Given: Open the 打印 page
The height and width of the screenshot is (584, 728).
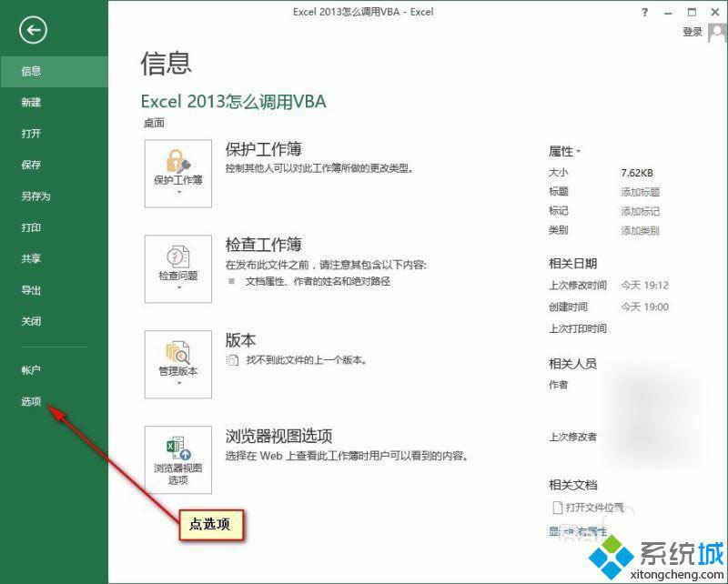Looking at the screenshot, I should click(x=30, y=227).
